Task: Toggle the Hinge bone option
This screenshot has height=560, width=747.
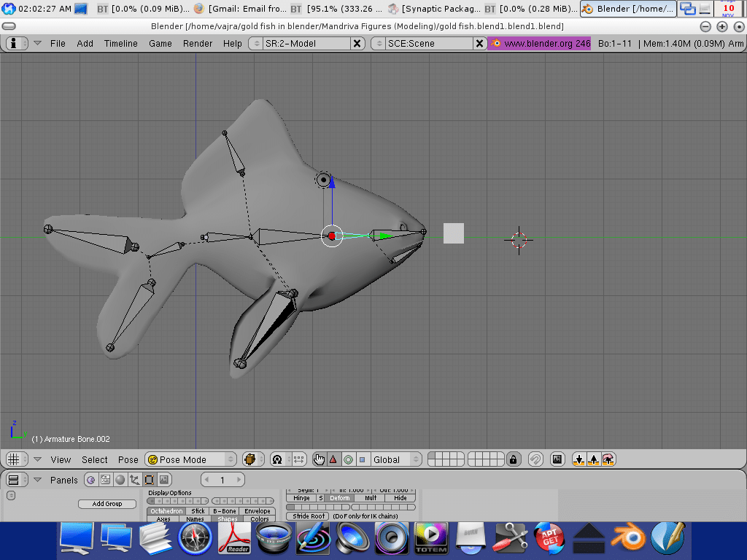Action: point(301,498)
